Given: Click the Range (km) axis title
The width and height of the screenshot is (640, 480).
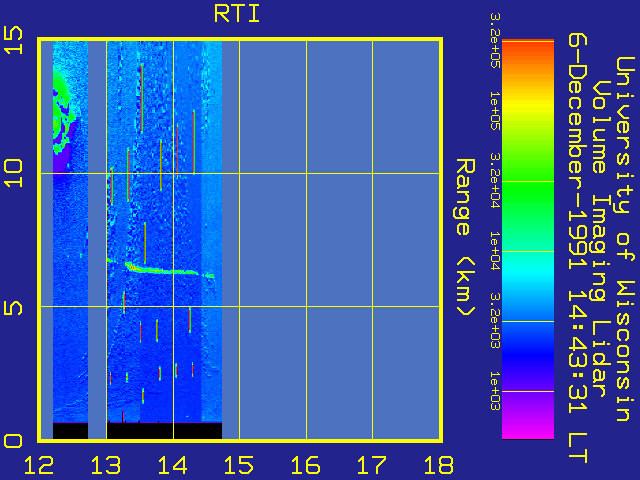Looking at the screenshot, I should (465, 237).
